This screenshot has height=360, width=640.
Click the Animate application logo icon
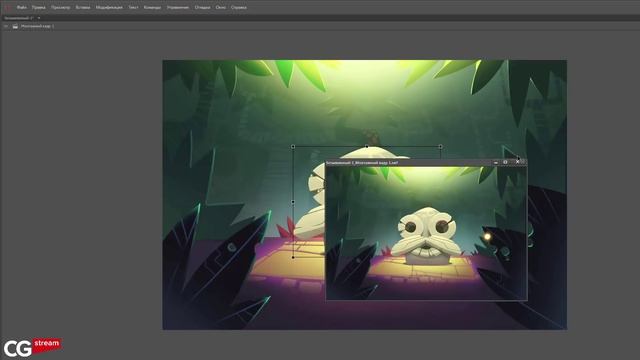pyautogui.click(x=7, y=7)
